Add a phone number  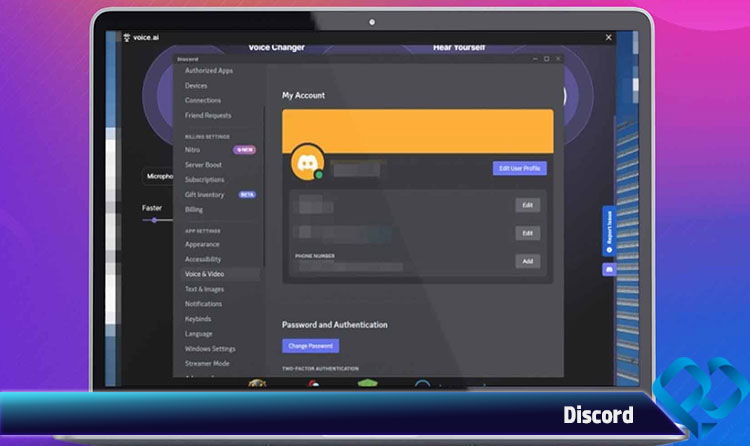point(528,261)
